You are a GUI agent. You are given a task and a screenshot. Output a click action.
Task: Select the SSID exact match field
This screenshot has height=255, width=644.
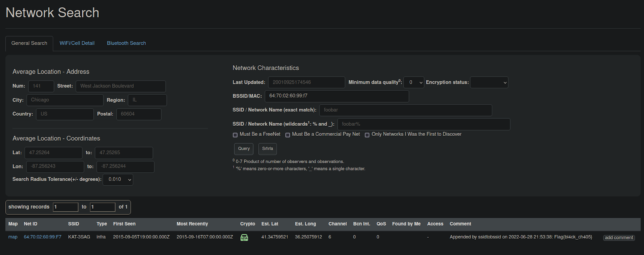(406, 110)
